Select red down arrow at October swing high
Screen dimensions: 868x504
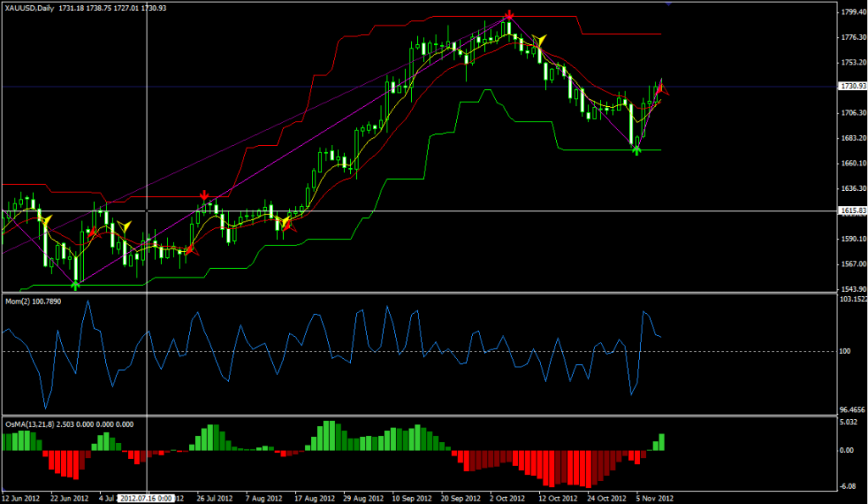coord(509,15)
